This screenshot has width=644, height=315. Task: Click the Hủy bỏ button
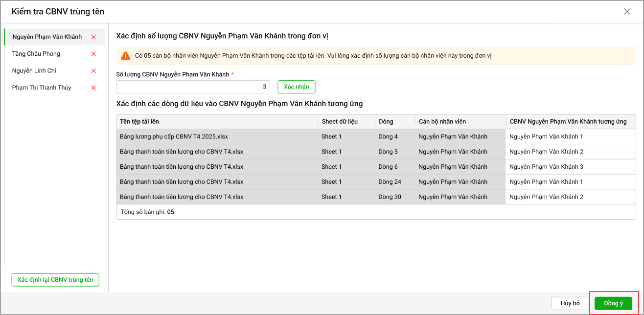[570, 303]
